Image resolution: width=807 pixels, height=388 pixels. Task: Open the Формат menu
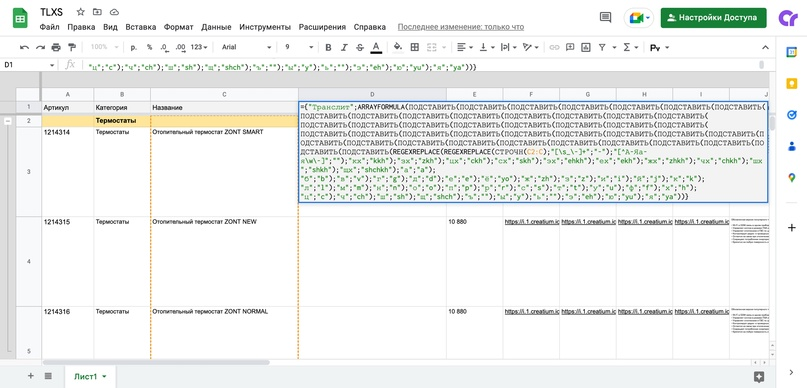click(179, 27)
